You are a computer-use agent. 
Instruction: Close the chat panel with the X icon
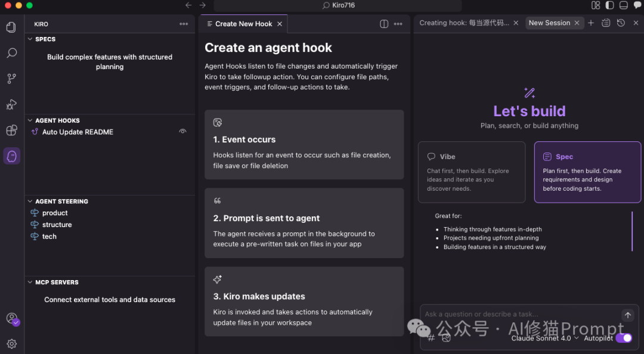click(636, 23)
